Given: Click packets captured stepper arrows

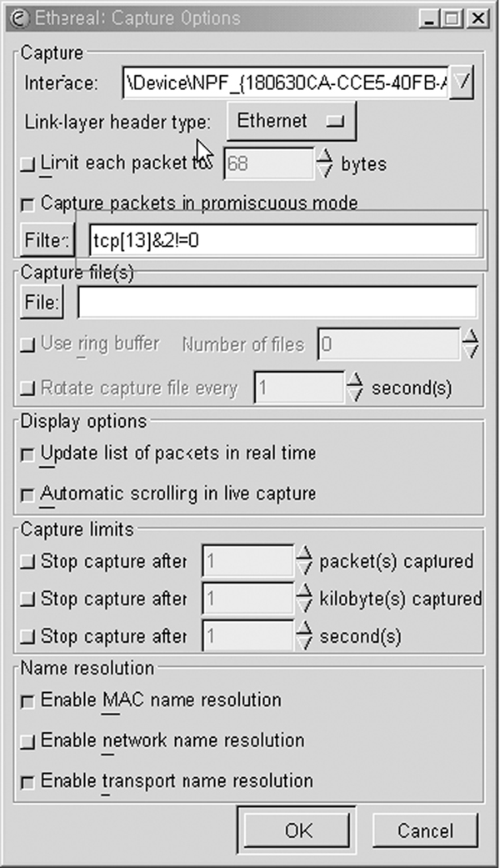Looking at the screenshot, I should 304,561.
